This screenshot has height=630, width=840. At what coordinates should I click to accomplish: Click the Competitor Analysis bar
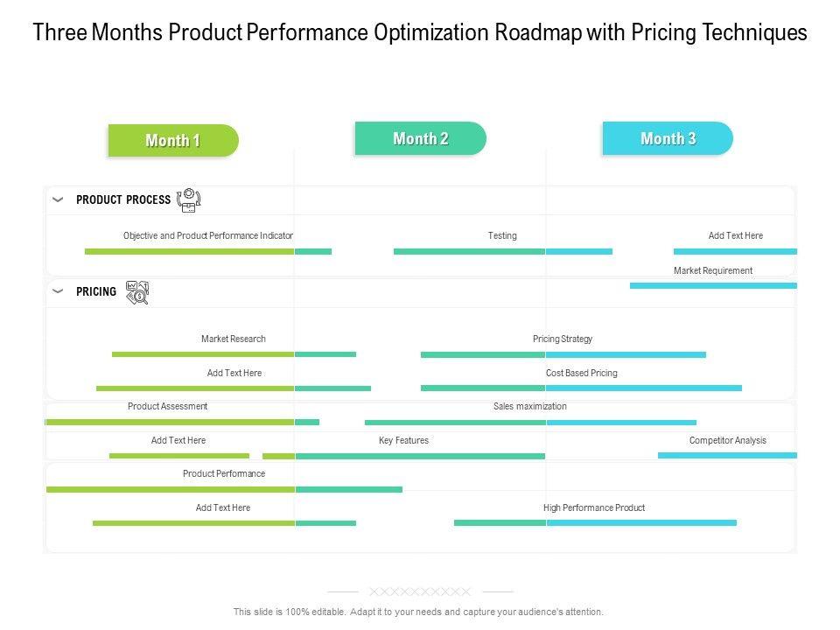tap(727, 455)
